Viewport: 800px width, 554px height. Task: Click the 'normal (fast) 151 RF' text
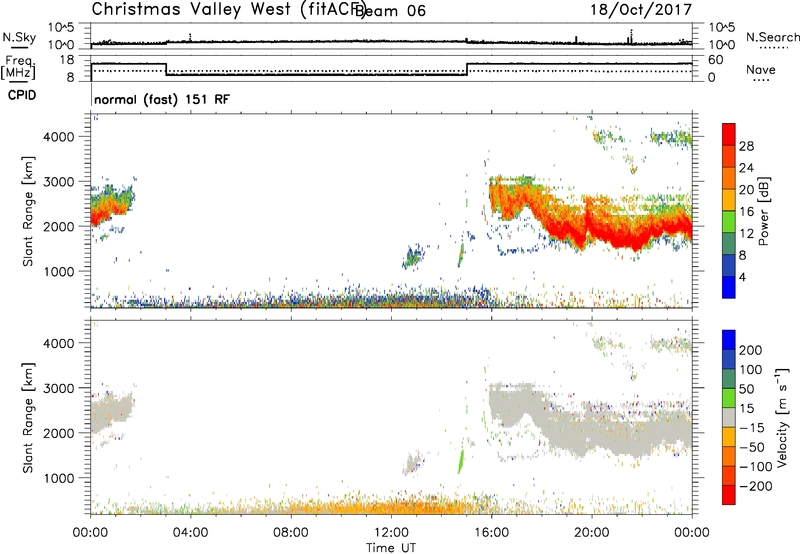(x=162, y=99)
